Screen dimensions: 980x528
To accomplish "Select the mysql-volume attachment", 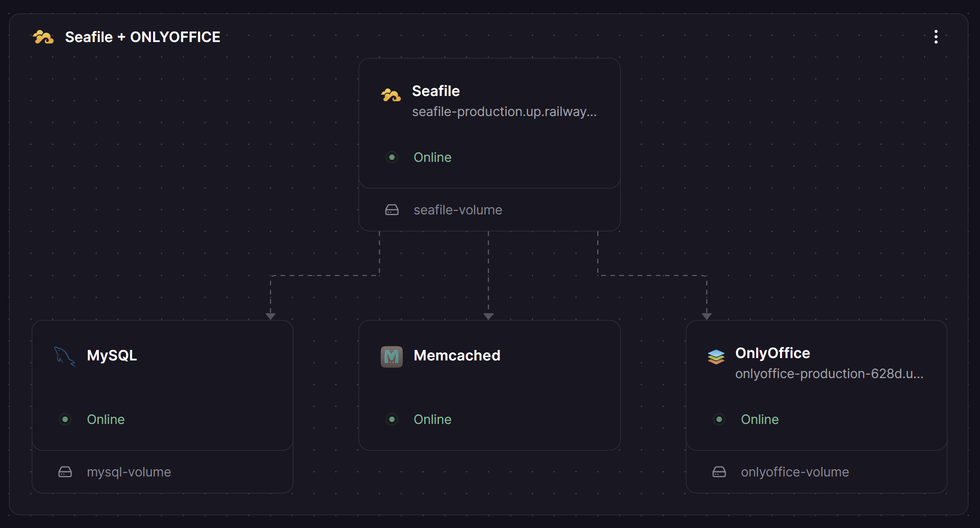I will pos(162,472).
